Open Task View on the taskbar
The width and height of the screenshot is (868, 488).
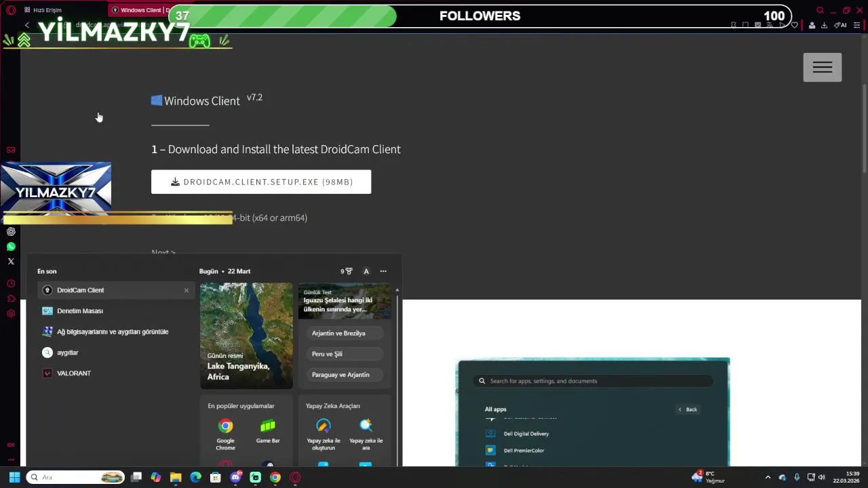click(x=136, y=477)
